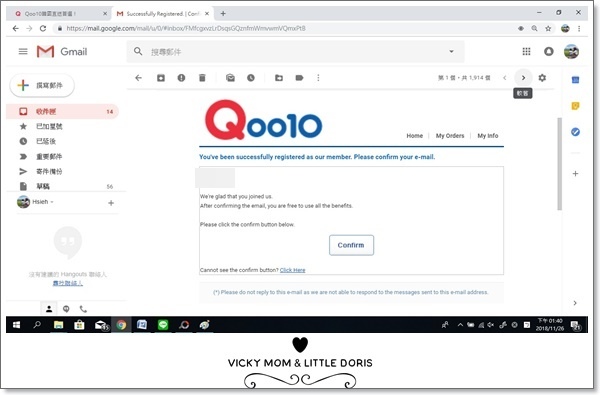The height and width of the screenshot is (395, 600).
Task: Open the Chrome zoom indicator icon
Action: (x=535, y=28)
